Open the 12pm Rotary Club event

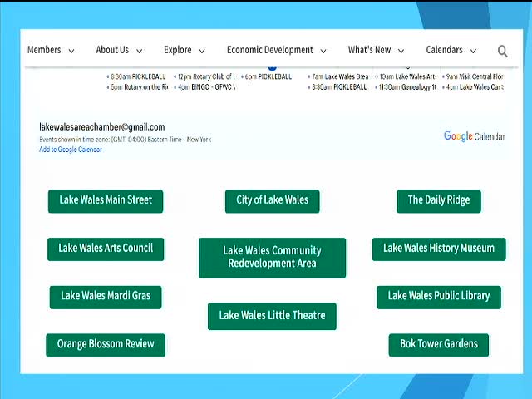tap(204, 76)
